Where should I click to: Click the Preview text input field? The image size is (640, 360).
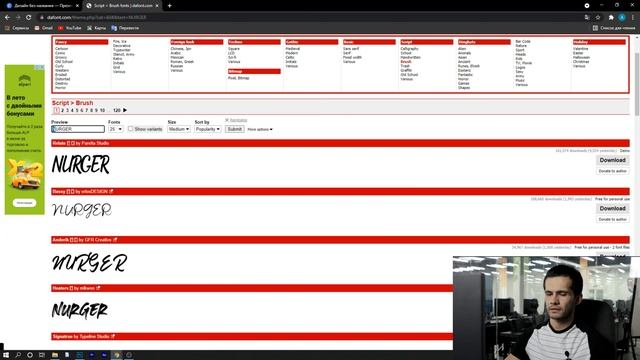click(78, 129)
